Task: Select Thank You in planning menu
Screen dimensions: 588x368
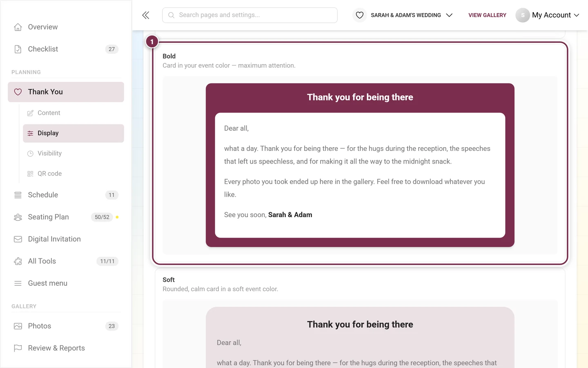Action: coord(66,92)
